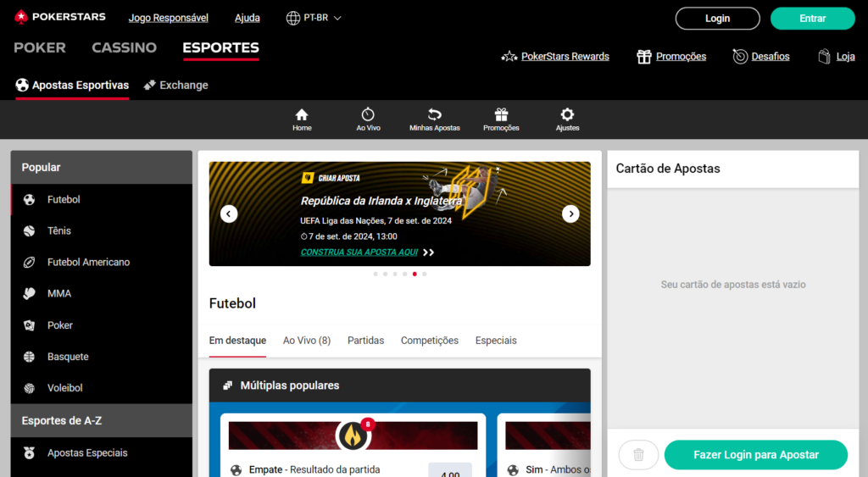Click the Esportes de A-Z header
The height and width of the screenshot is (477, 868).
[102, 420]
